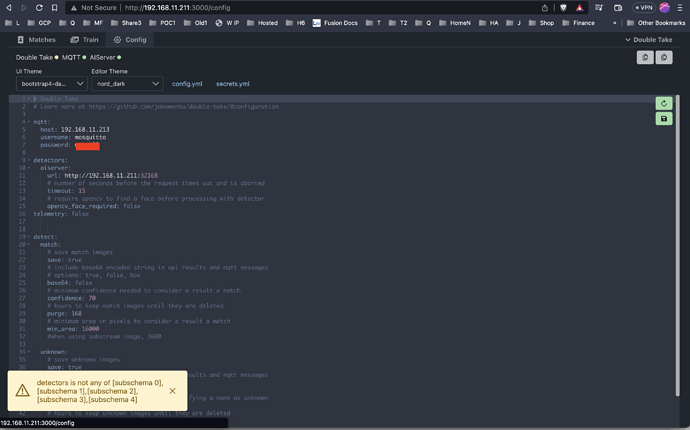Dismiss the detectors subschema warning toast
The height and width of the screenshot is (430, 690).
172,391
